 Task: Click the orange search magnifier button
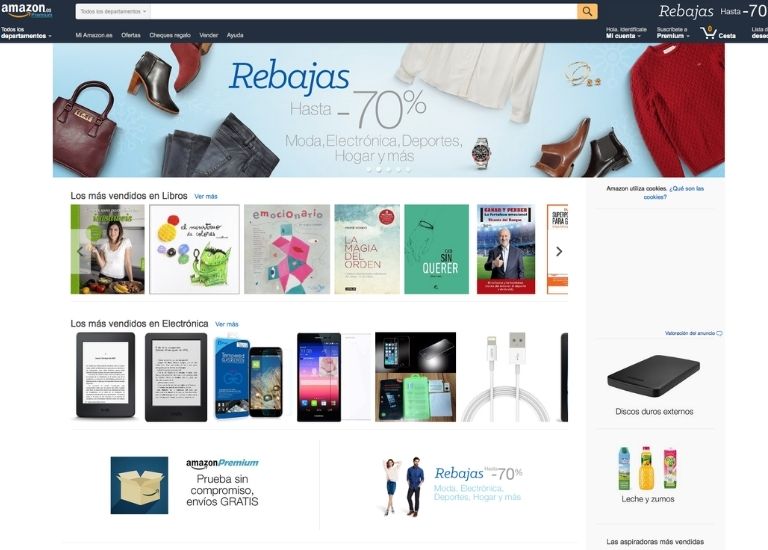point(587,11)
